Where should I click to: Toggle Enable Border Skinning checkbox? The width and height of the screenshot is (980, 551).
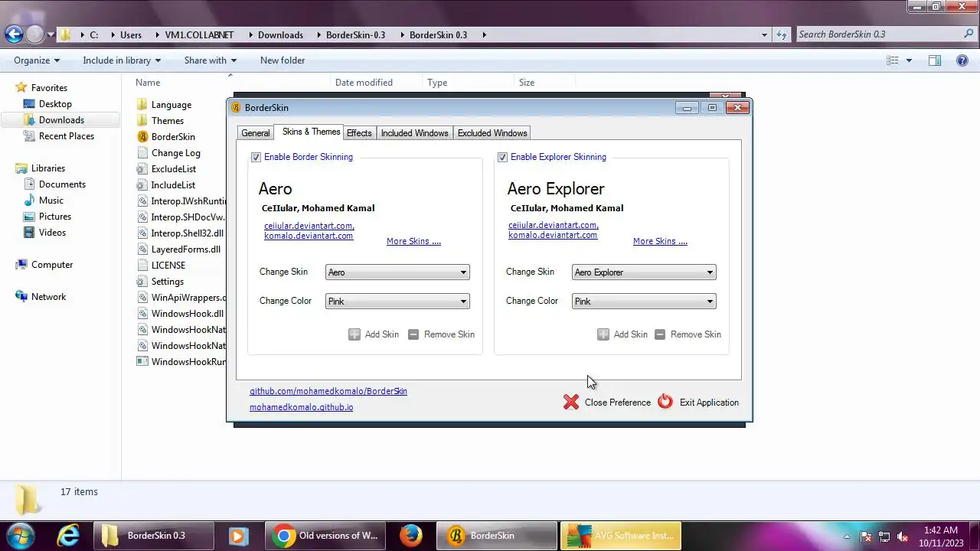pyautogui.click(x=256, y=157)
